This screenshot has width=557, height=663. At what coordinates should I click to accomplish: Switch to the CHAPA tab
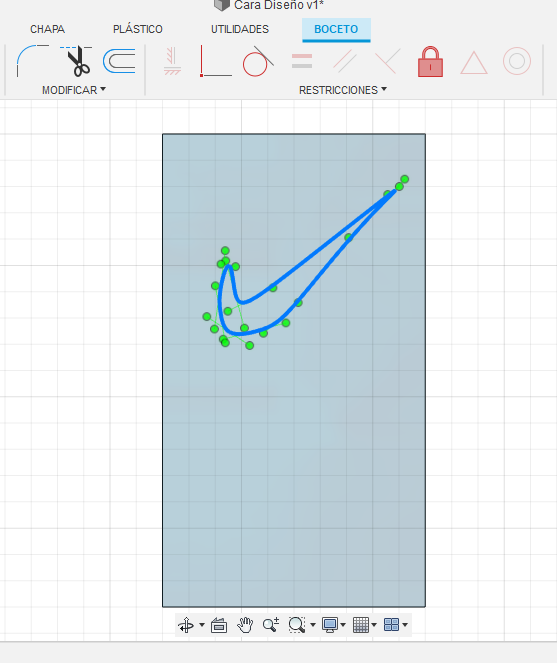click(x=47, y=29)
